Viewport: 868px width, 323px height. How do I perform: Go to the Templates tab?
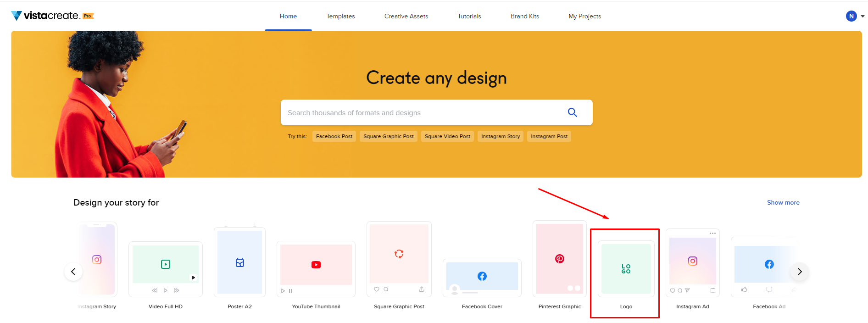tap(340, 16)
